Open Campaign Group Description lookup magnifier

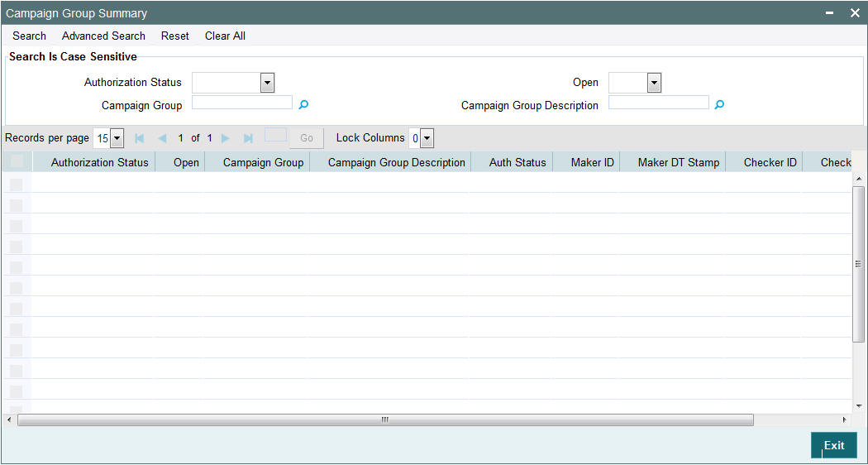click(x=719, y=104)
